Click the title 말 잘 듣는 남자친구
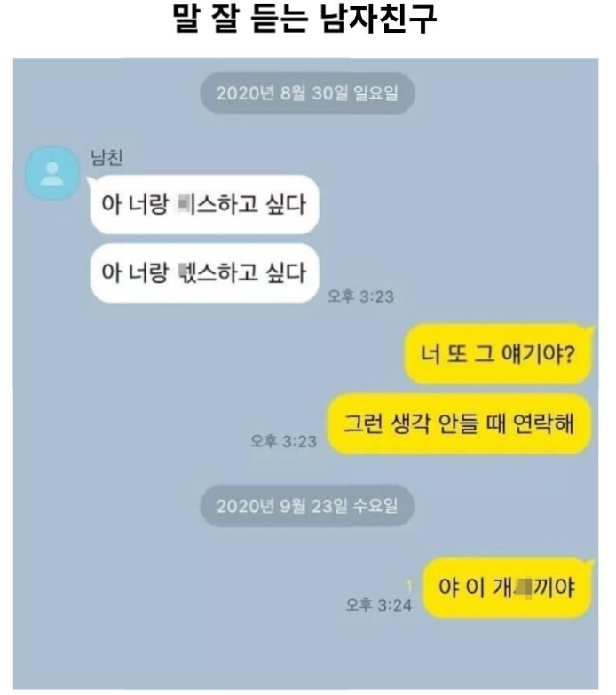The image size is (616, 695). (305, 19)
